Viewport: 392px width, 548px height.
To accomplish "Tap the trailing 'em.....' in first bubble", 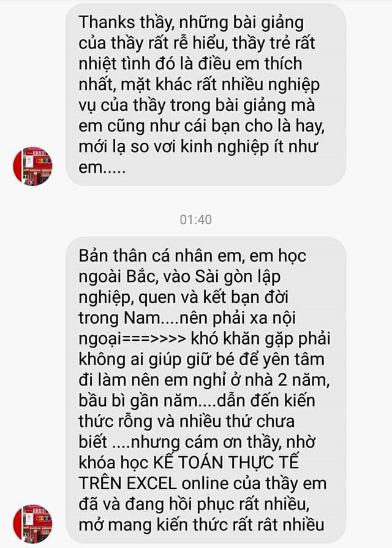I will coord(102,168).
